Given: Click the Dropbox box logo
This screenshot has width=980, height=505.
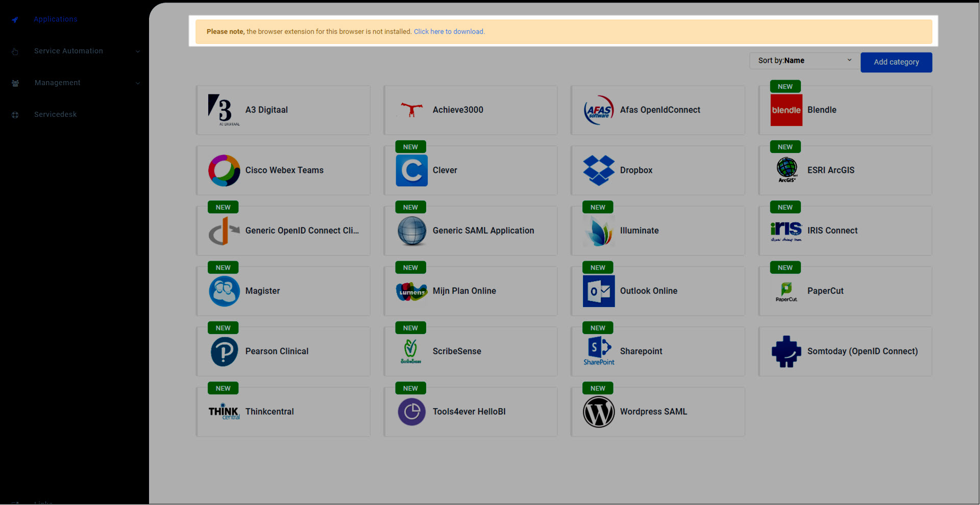Looking at the screenshot, I should [x=599, y=170].
